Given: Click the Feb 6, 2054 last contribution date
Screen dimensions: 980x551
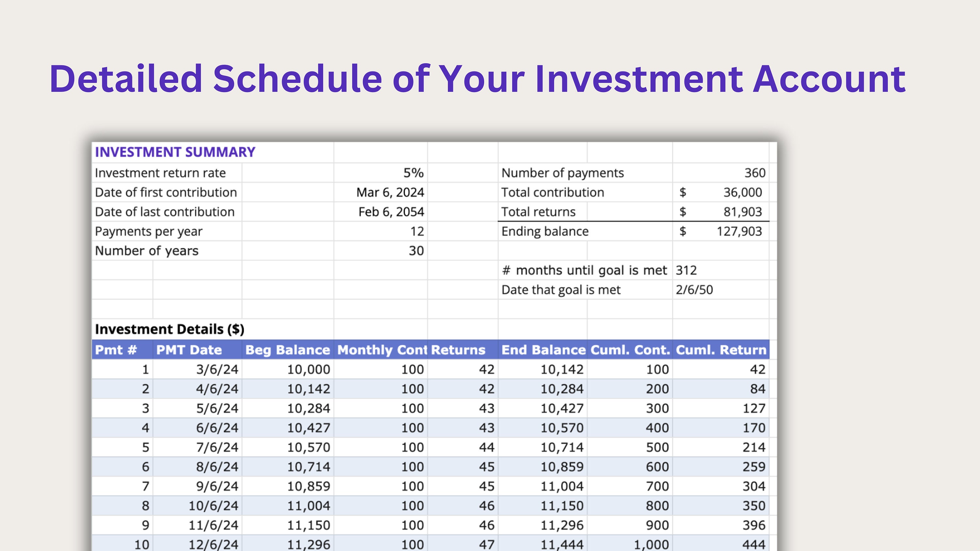Looking at the screenshot, I should [391, 212].
